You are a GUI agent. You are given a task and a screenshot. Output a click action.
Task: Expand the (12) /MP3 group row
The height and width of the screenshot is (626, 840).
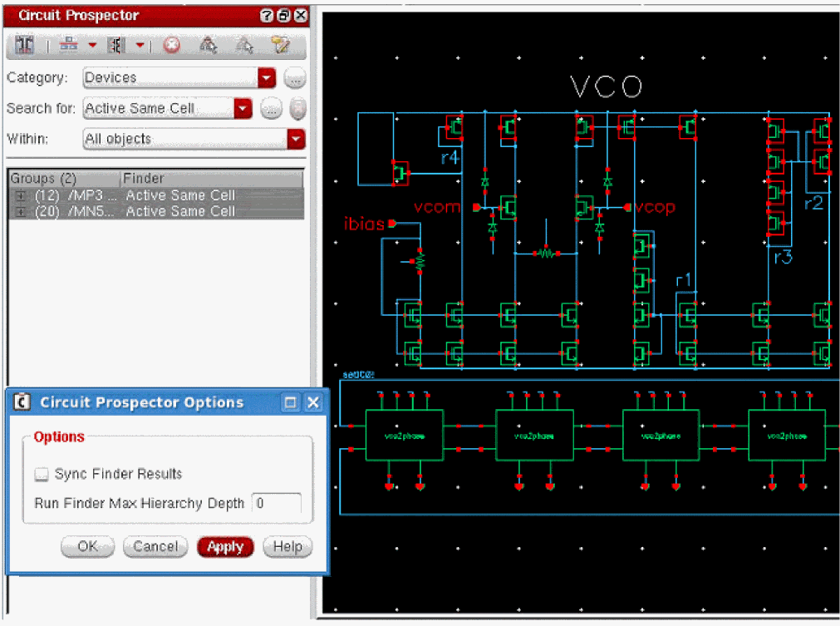click(x=21, y=196)
